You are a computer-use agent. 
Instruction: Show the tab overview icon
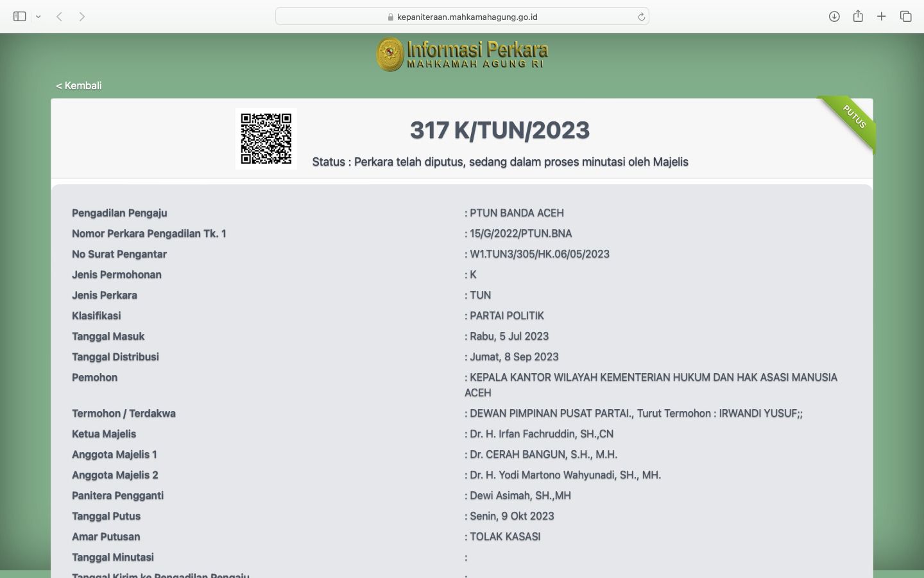[x=905, y=17]
